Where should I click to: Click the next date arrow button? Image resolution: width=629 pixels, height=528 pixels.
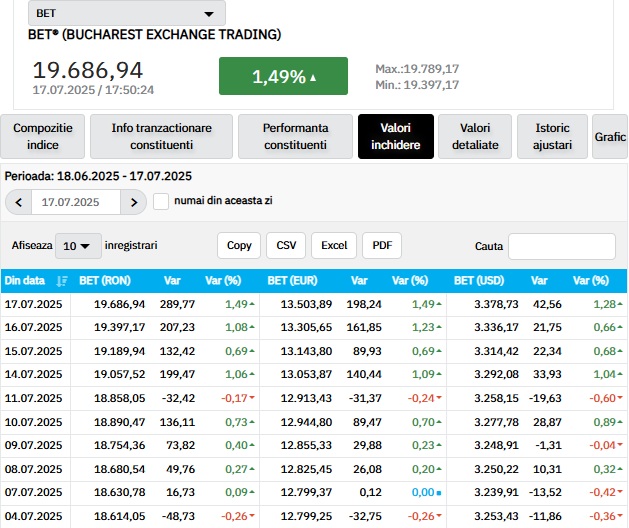(134, 202)
